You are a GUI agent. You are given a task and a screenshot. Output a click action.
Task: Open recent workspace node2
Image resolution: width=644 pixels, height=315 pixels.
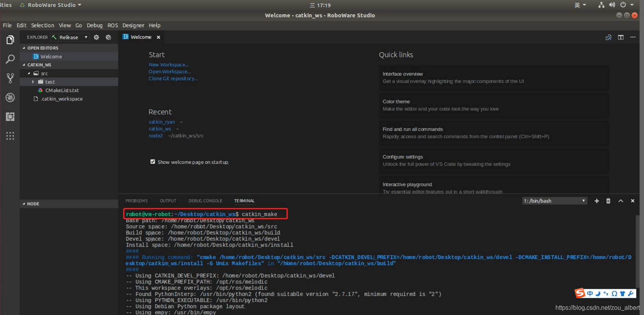pyautogui.click(x=156, y=136)
